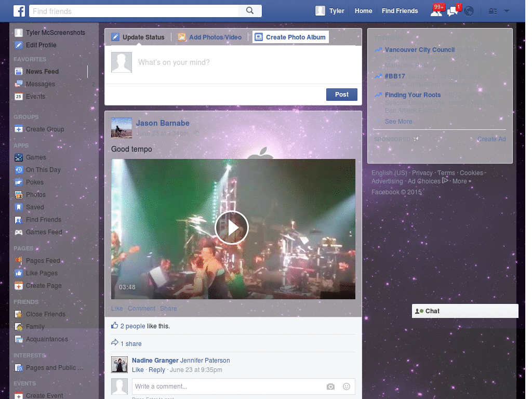
Task: Click the Saved bookmark icon
Action: pyautogui.click(x=19, y=207)
